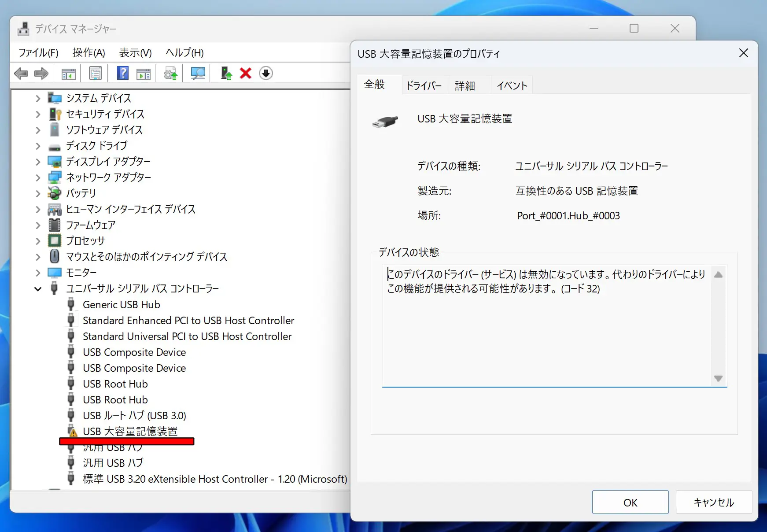Viewport: 767px width, 532px height.
Task: Collapse the ユニバーサル シリアル バス コントローラー node
Action: click(x=38, y=288)
